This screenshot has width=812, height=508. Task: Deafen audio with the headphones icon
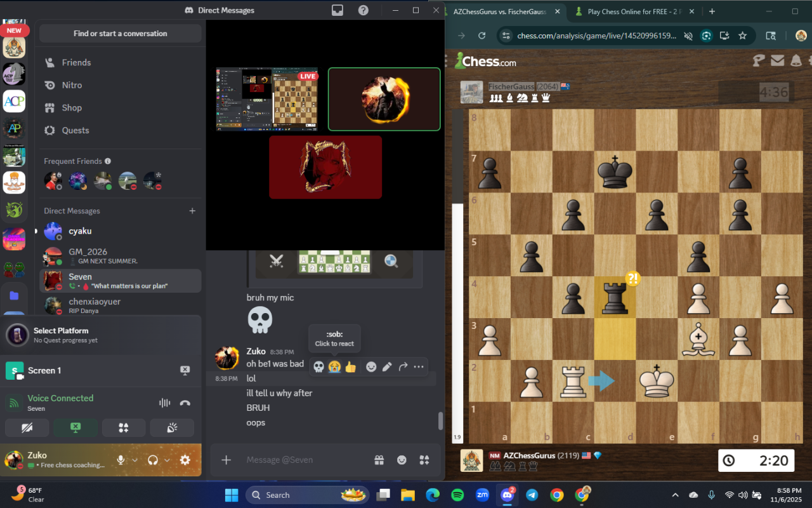[x=152, y=460]
